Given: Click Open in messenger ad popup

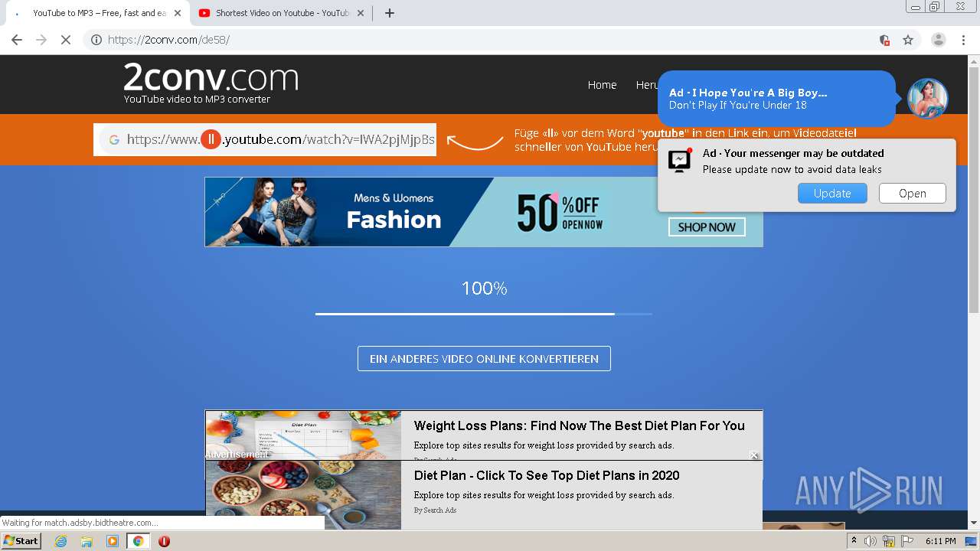Looking at the screenshot, I should [x=913, y=194].
